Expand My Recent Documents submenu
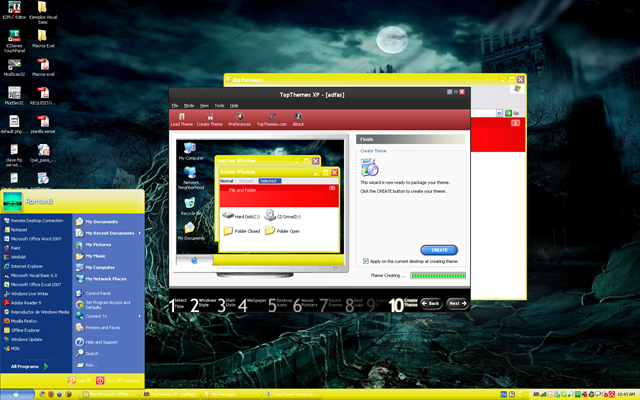Image resolution: width=640 pixels, height=400 pixels. pyautogui.click(x=109, y=233)
